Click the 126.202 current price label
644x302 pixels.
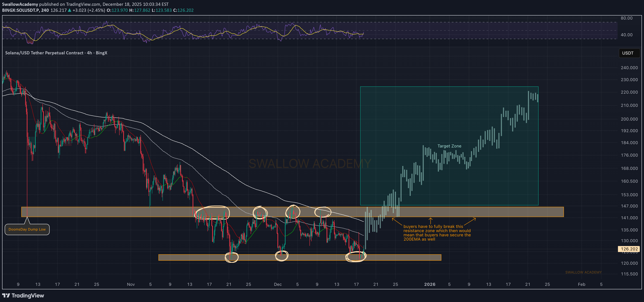point(629,249)
